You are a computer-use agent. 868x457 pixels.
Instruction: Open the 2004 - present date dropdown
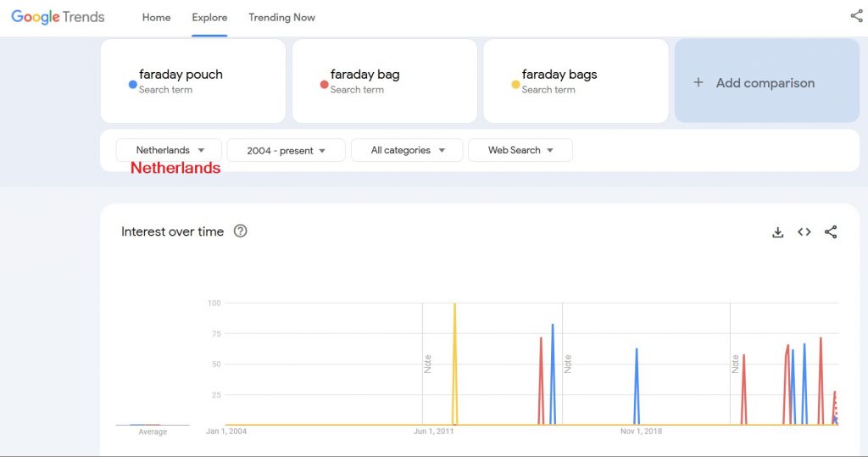(x=286, y=150)
